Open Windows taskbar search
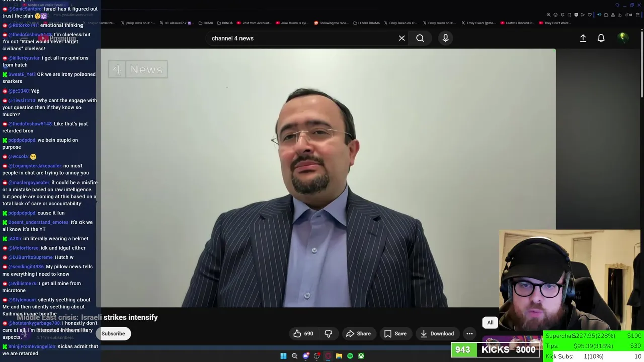Screen dimensions: 644x362 point(294,356)
